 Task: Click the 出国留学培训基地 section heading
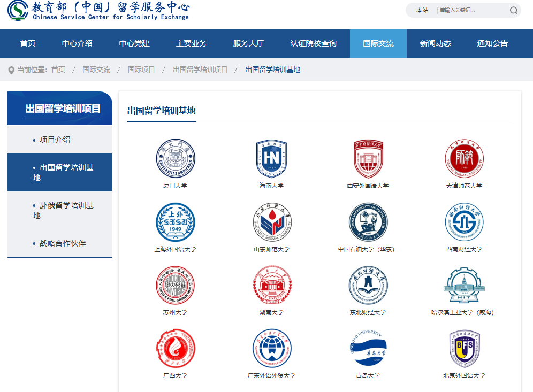[162, 111]
